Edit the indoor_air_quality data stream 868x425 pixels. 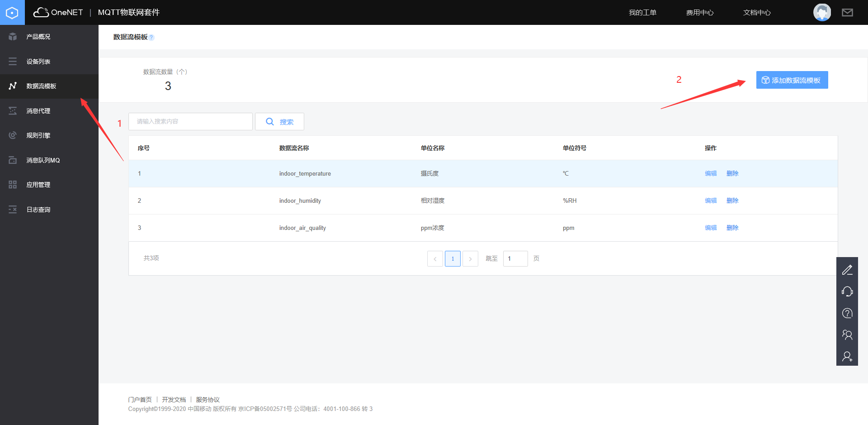[x=711, y=228]
